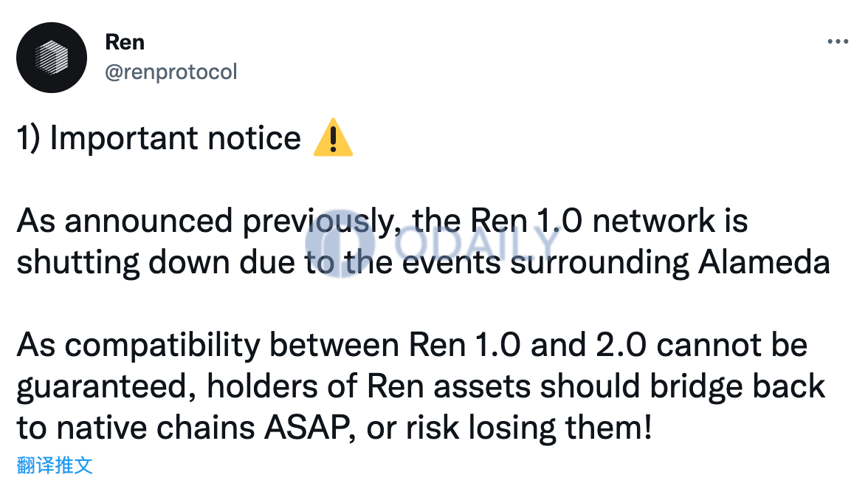Image resolution: width=868 pixels, height=489 pixels.
Task: Click the "native chains" phrase
Action: click(x=156, y=428)
